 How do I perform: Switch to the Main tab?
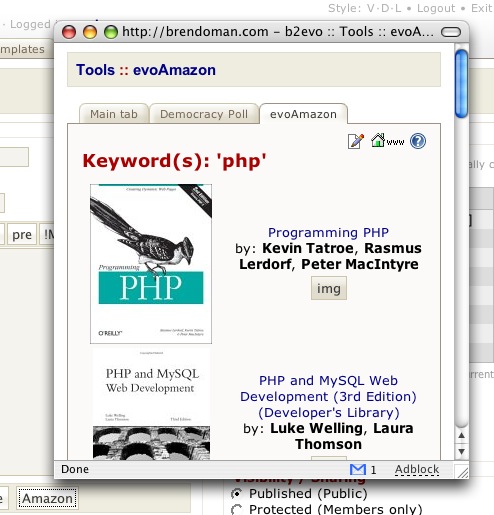pos(114,114)
